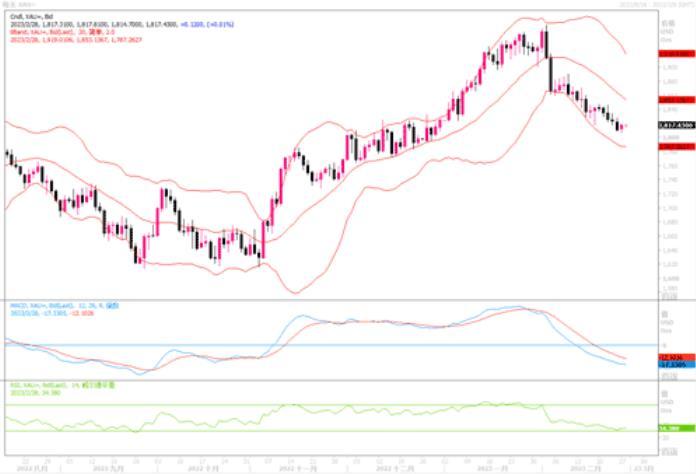Click the red MACD signal value tag
Image resolution: width=696 pixels, height=474 pixels.
coord(675,357)
